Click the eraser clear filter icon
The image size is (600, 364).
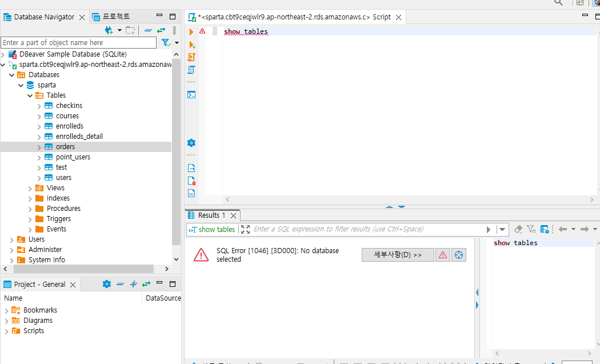pos(518,229)
